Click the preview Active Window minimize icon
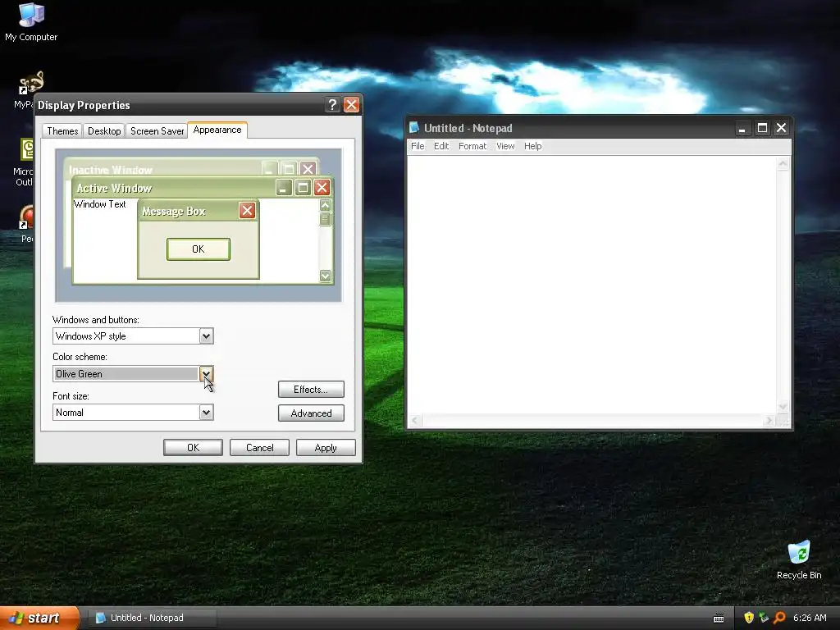Screen dimensions: 840x630 [x=284, y=188]
